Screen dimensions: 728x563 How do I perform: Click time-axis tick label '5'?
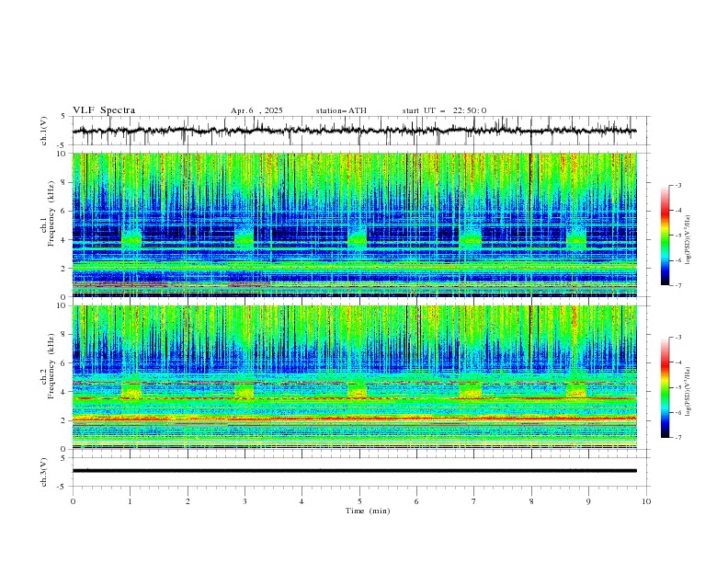point(359,501)
